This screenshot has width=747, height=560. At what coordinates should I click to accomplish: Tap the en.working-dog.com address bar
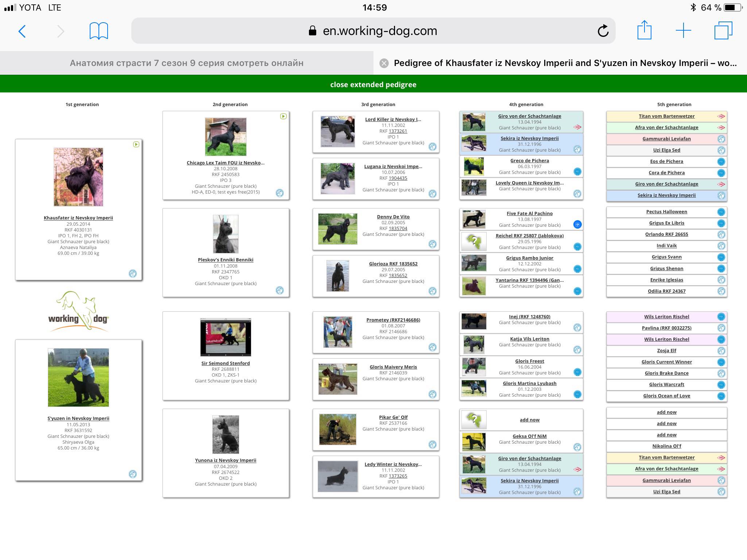click(x=373, y=31)
